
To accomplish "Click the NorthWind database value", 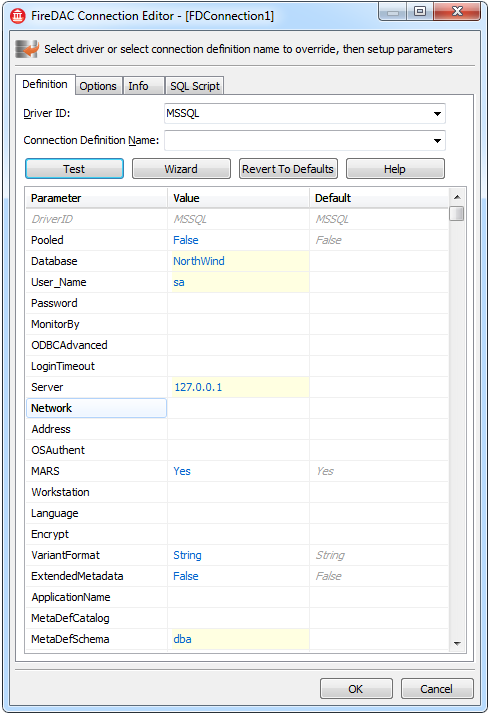I will (x=238, y=261).
